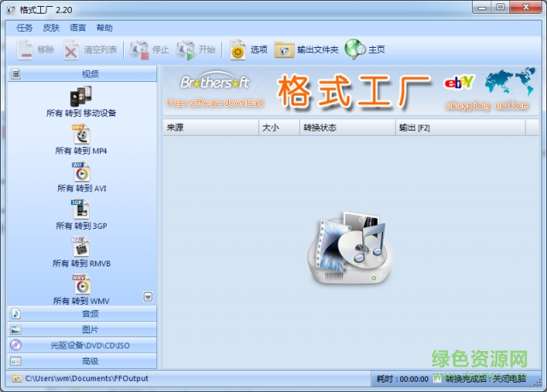The height and width of the screenshot is (392, 547).
Task: Expand the Picture (图片) category panel
Action: 82,330
